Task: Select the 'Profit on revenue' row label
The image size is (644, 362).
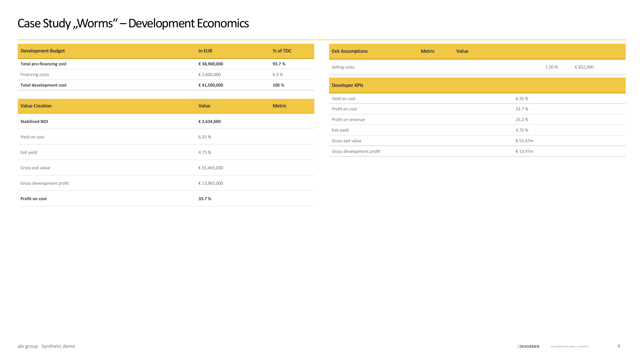Action: [348, 120]
